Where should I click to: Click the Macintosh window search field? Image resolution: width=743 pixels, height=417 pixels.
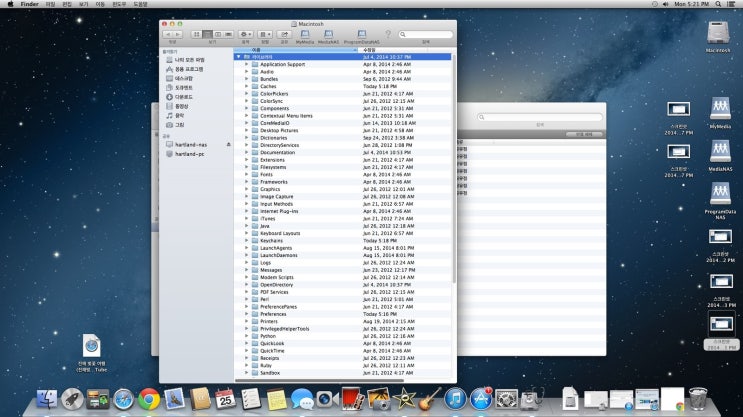click(x=426, y=34)
